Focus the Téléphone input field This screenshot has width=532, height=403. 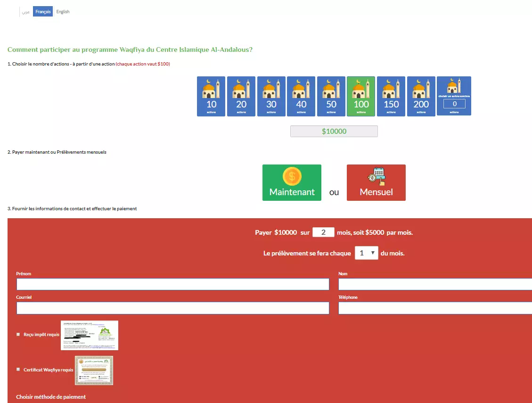point(435,308)
